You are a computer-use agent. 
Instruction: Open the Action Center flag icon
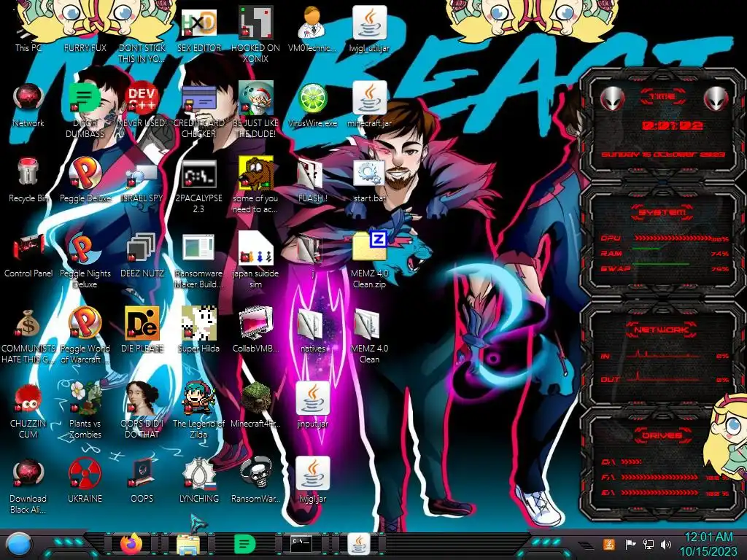[630, 544]
